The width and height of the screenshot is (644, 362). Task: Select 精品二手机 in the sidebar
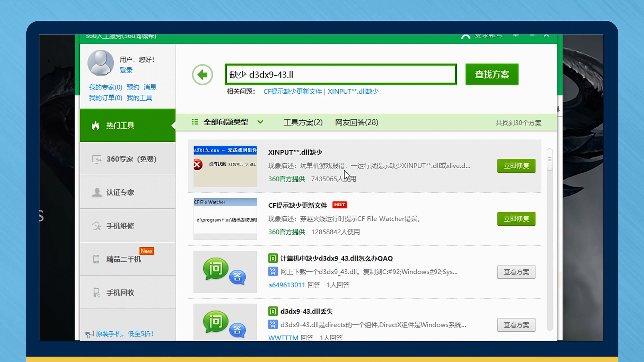coord(128,259)
